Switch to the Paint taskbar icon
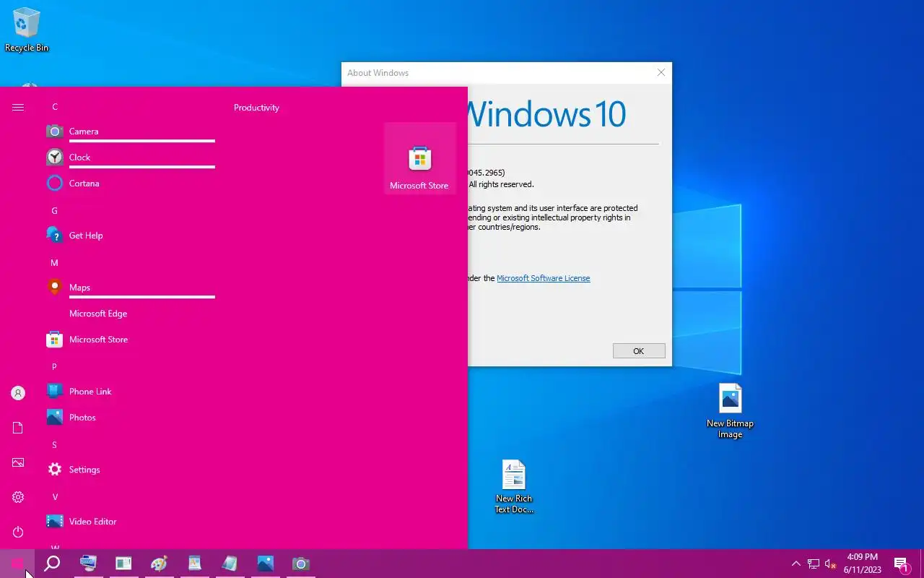924x578 pixels. 159,564
